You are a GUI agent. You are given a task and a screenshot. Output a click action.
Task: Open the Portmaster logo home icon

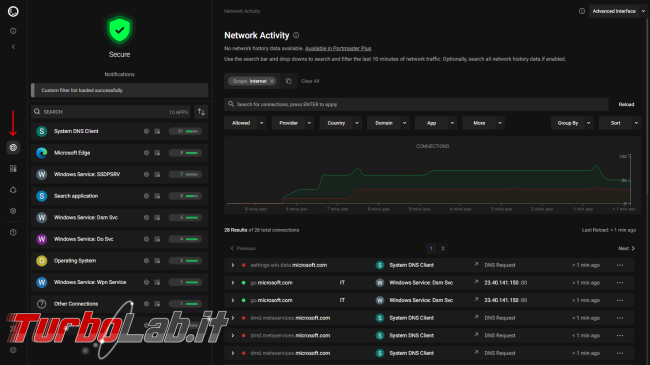point(13,11)
